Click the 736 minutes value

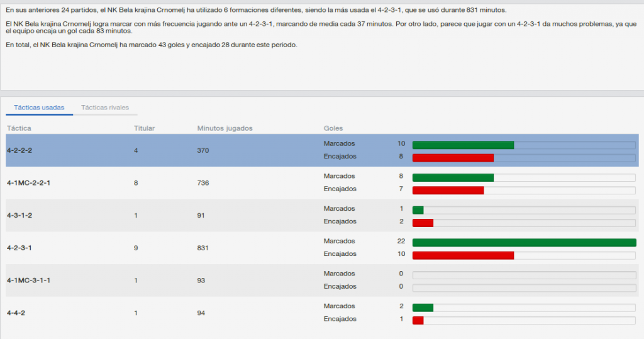point(203,183)
